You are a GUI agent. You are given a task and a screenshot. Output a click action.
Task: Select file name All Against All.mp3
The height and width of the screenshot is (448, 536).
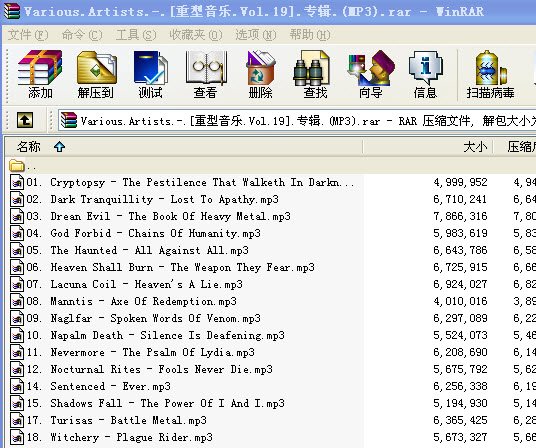tap(191, 250)
